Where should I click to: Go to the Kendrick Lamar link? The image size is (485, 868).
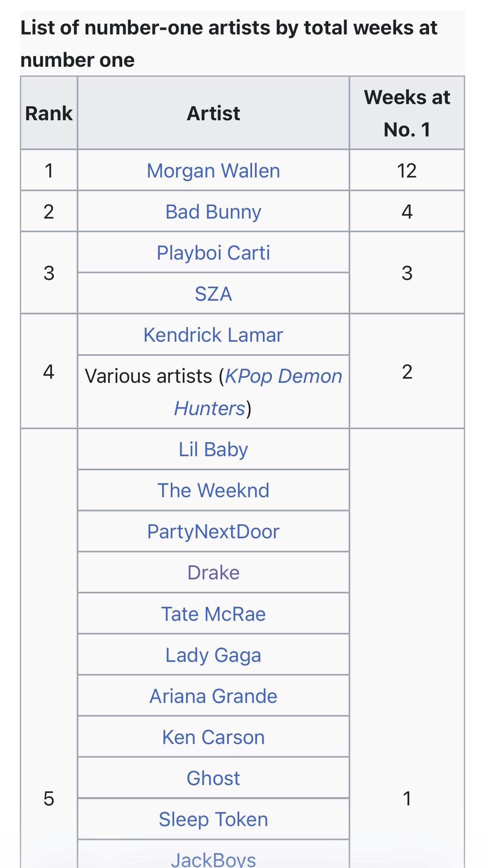pyautogui.click(x=213, y=335)
